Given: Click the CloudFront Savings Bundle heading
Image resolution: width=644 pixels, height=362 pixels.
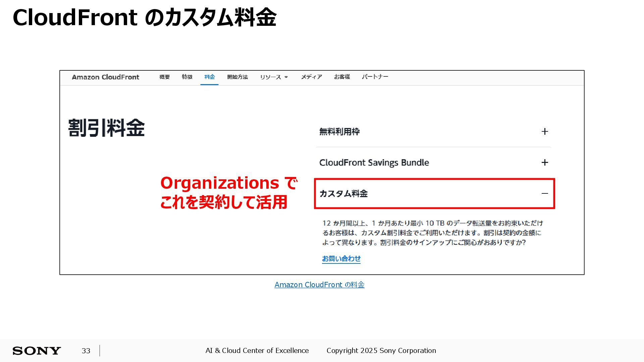Looking at the screenshot, I should 374,163.
